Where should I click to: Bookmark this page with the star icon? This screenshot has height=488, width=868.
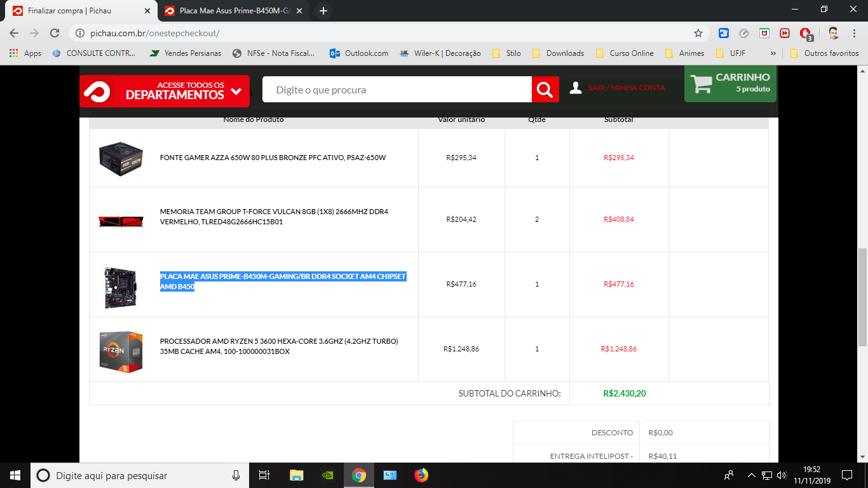pos(698,33)
